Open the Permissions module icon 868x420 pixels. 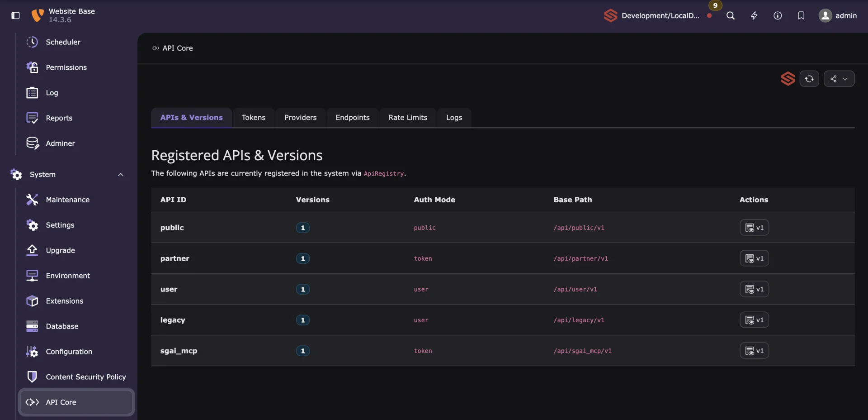coord(32,67)
